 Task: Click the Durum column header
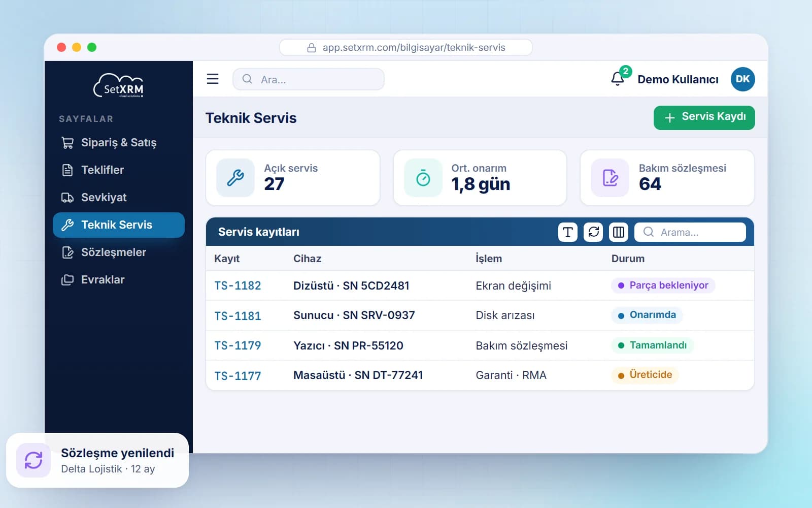(628, 259)
